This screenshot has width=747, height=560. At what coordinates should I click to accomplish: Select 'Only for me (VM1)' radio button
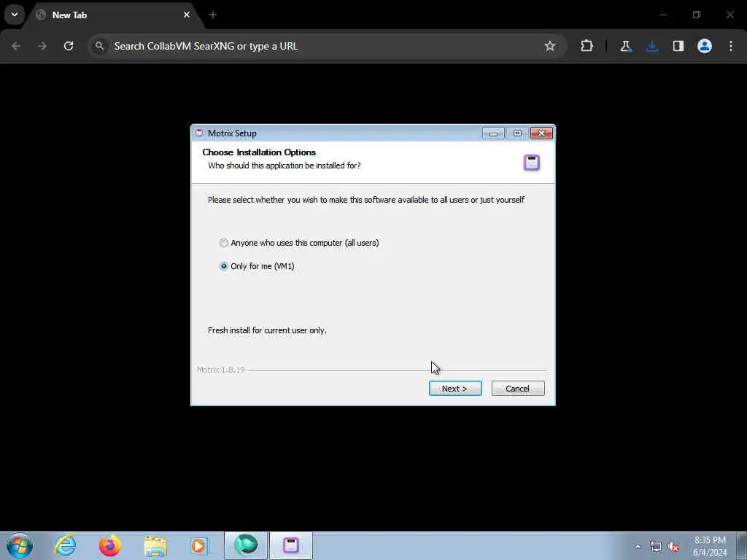pyautogui.click(x=223, y=266)
